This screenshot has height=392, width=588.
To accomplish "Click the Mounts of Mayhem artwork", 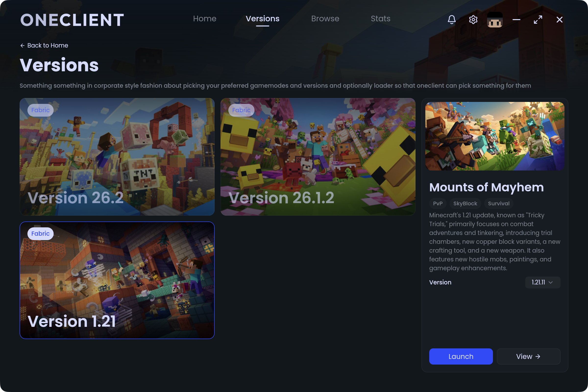I will tap(495, 136).
